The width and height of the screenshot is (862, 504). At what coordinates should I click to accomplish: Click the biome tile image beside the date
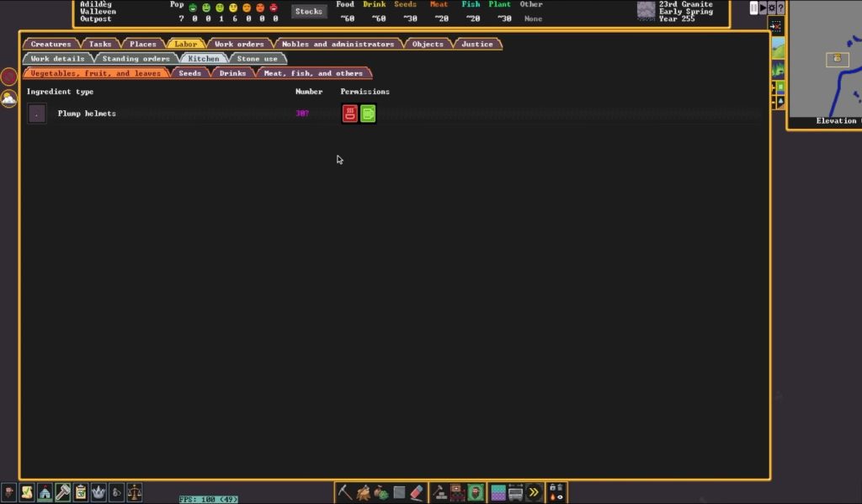[x=646, y=11]
